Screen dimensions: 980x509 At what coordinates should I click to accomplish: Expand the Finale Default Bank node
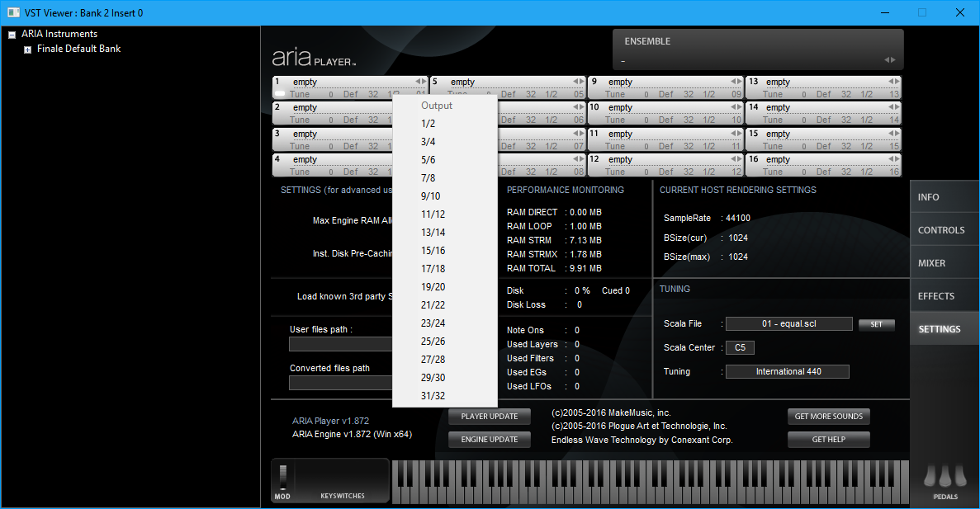click(x=27, y=49)
